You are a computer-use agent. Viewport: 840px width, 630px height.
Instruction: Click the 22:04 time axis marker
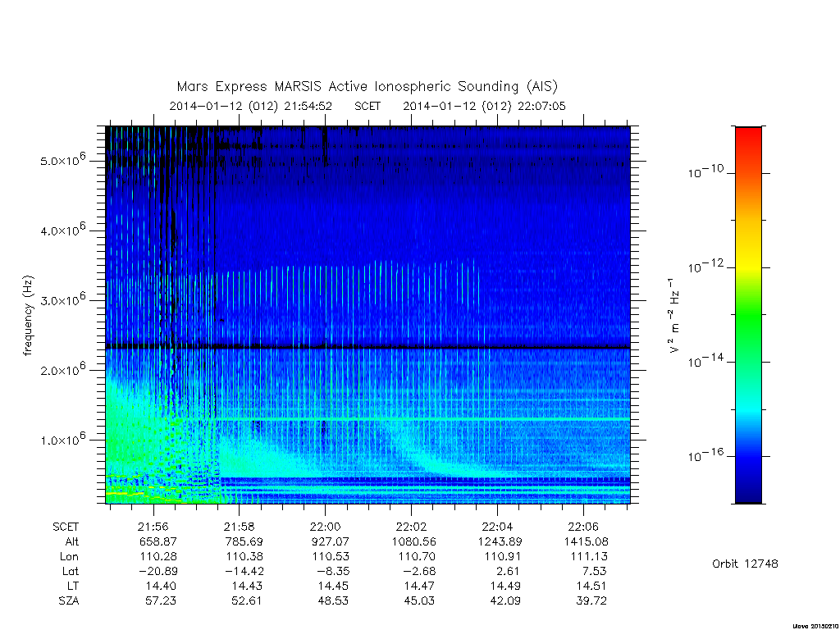(x=497, y=527)
